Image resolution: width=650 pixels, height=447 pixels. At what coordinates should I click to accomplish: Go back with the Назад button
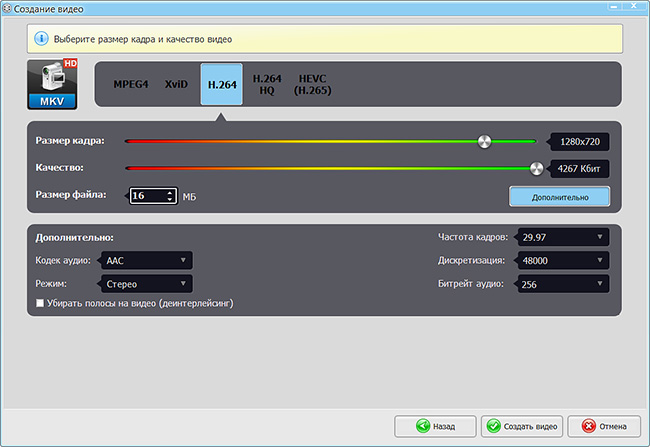[434, 425]
